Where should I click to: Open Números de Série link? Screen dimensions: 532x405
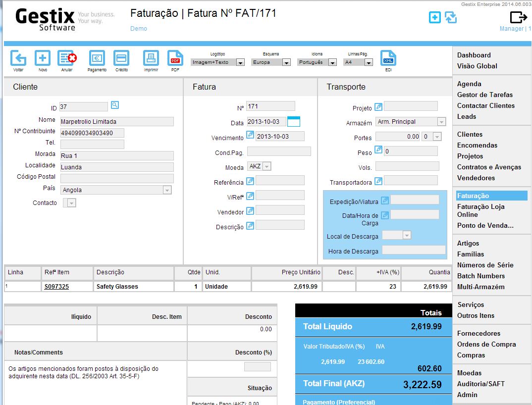[x=485, y=265]
